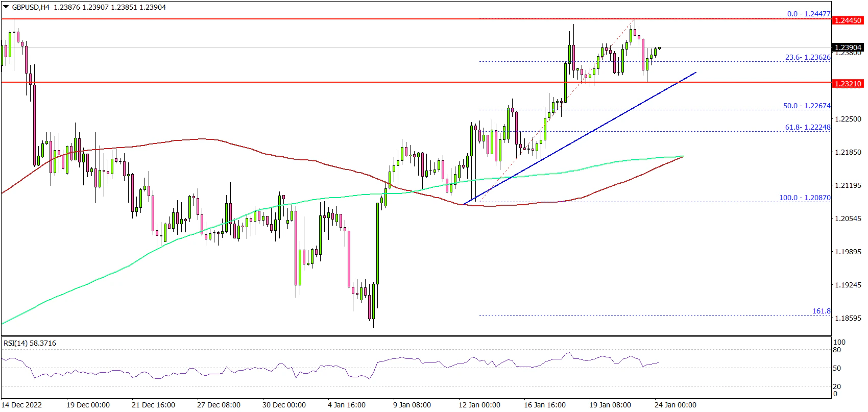Click the GBPUSD,H4 chart title text

tap(31, 7)
